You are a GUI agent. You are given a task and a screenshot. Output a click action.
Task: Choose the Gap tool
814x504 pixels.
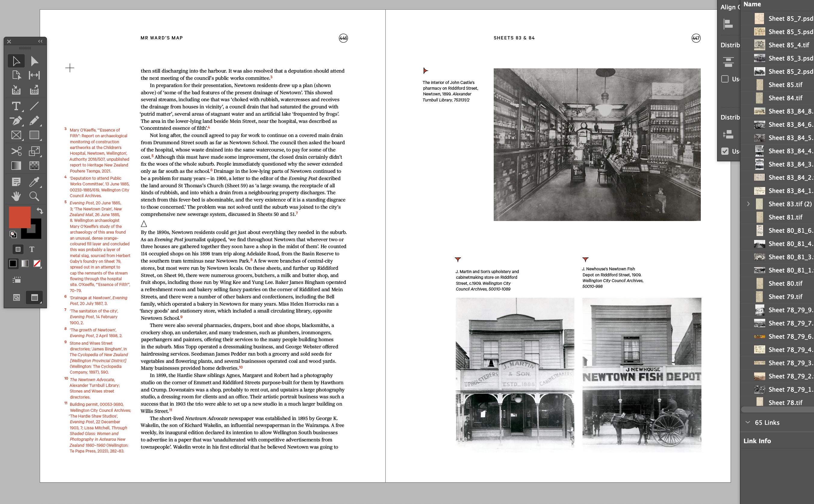[x=34, y=75]
